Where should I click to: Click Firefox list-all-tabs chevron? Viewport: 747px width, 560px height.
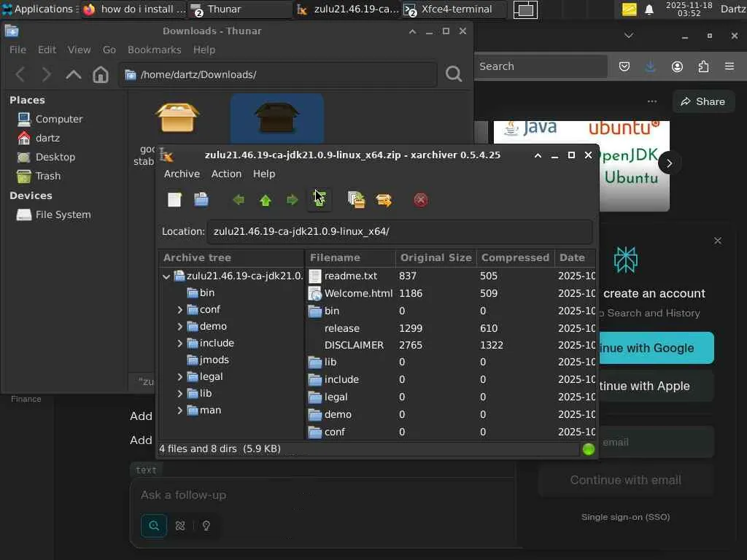tap(629, 36)
